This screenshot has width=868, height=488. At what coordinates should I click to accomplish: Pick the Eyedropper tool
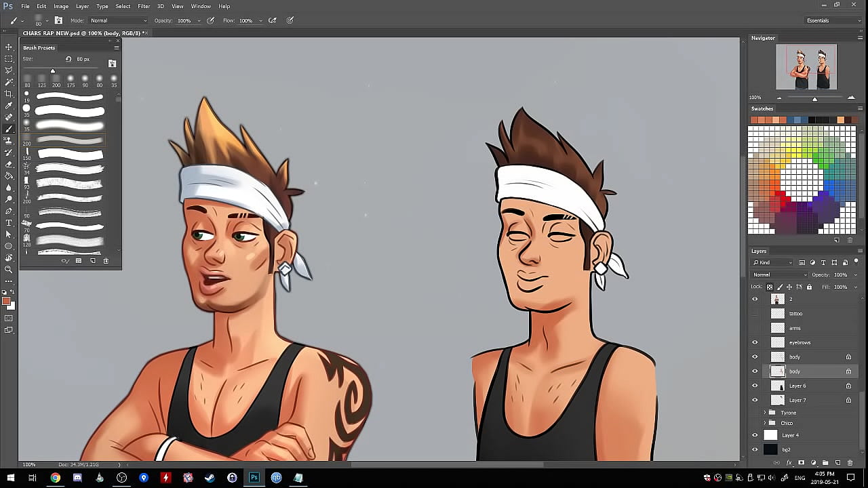click(9, 106)
